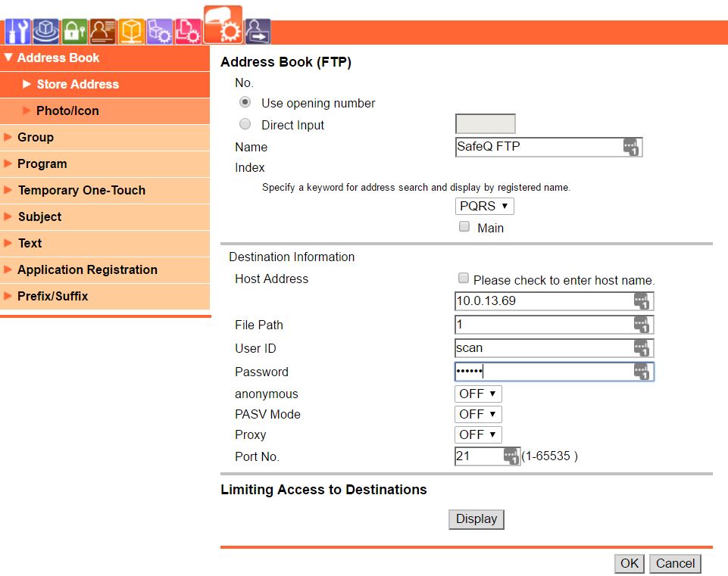The image size is (728, 576).
Task: Open the Index keyword dropdown showing PQRS
Action: 483,206
